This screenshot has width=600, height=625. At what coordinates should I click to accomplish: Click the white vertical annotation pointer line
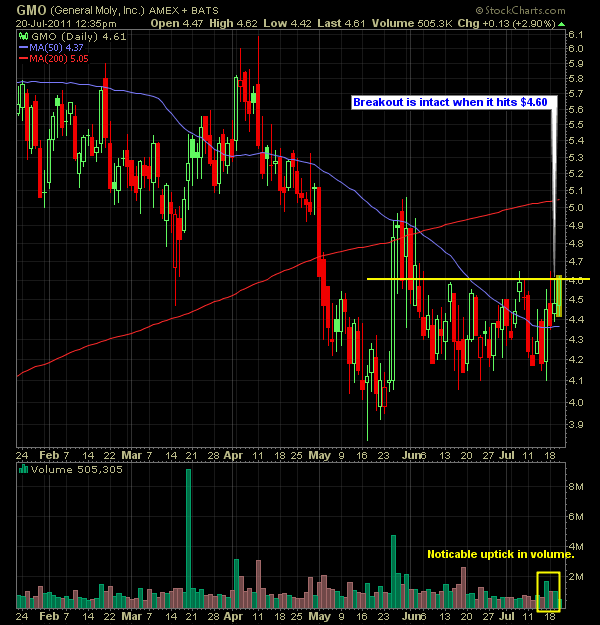[553, 190]
